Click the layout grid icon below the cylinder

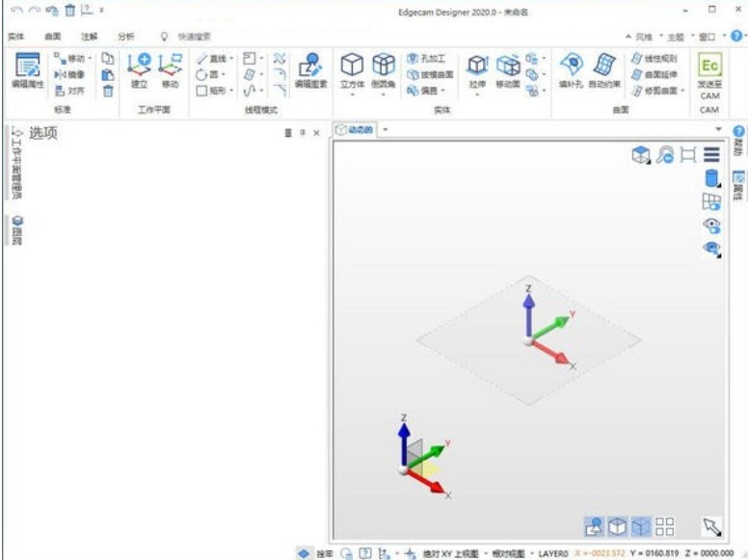(x=711, y=201)
